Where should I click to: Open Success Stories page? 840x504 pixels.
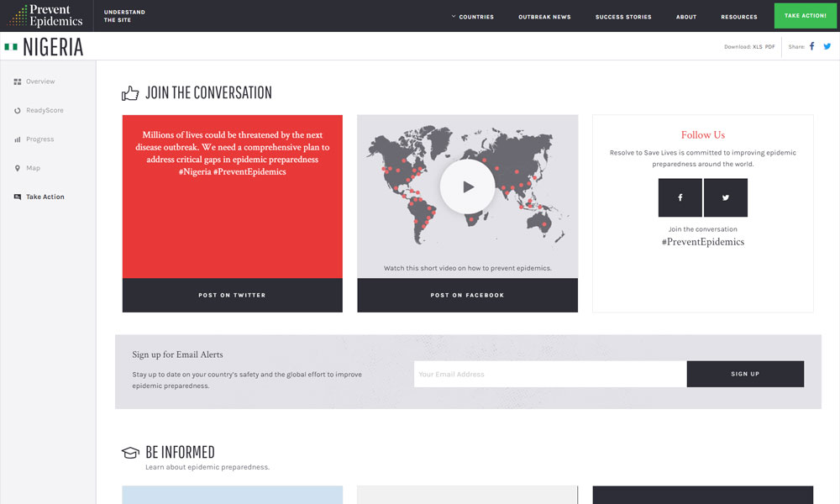coord(623,17)
